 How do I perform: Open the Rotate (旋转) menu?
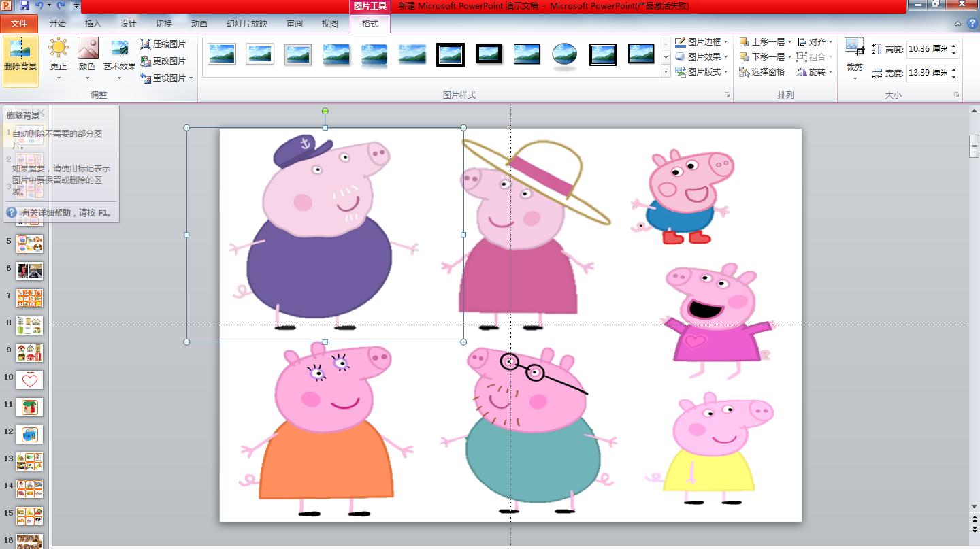point(815,72)
